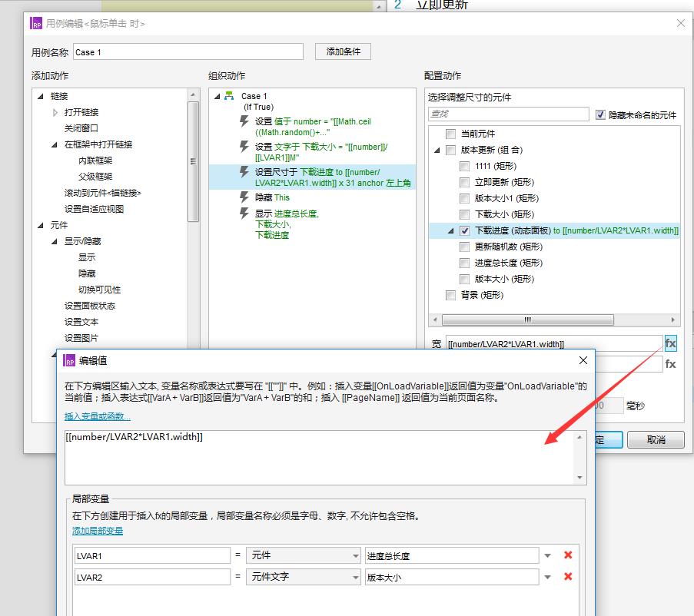Select 设置面板状态 action
The image size is (694, 616).
point(90,306)
